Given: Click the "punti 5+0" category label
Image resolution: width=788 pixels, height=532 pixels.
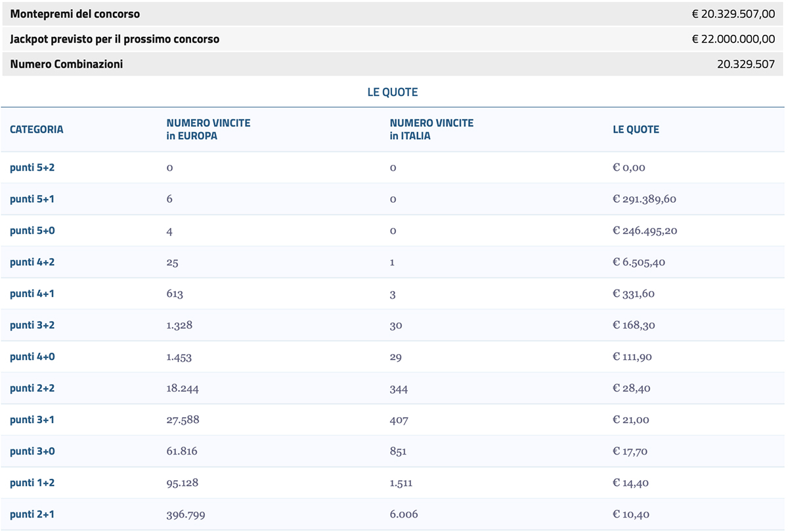Looking at the screenshot, I should point(32,231).
